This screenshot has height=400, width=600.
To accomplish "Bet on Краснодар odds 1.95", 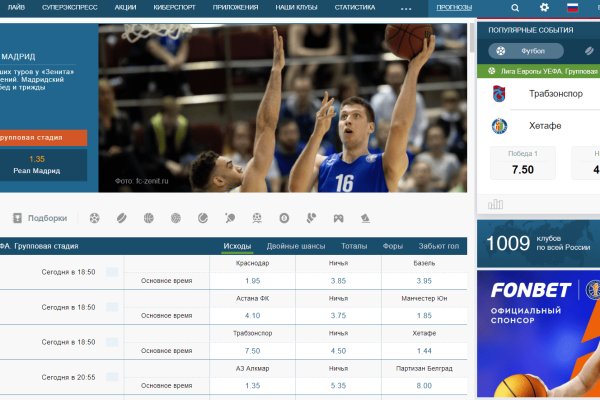I will pyautogui.click(x=252, y=281).
